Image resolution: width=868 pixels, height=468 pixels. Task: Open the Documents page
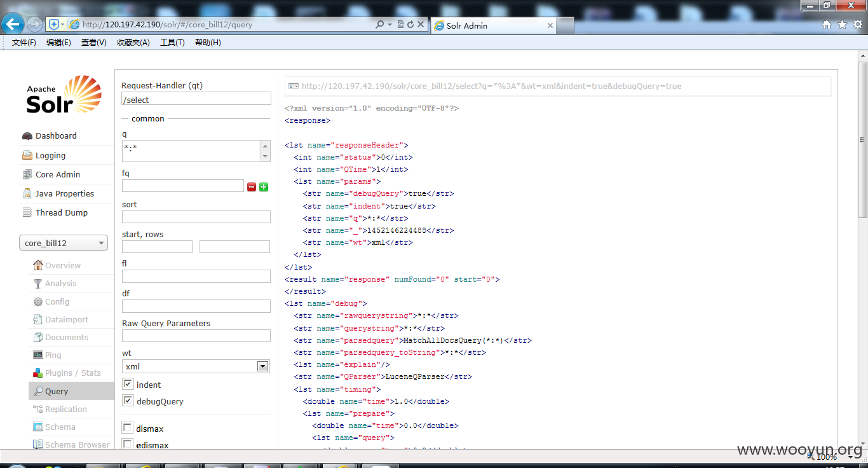61,337
